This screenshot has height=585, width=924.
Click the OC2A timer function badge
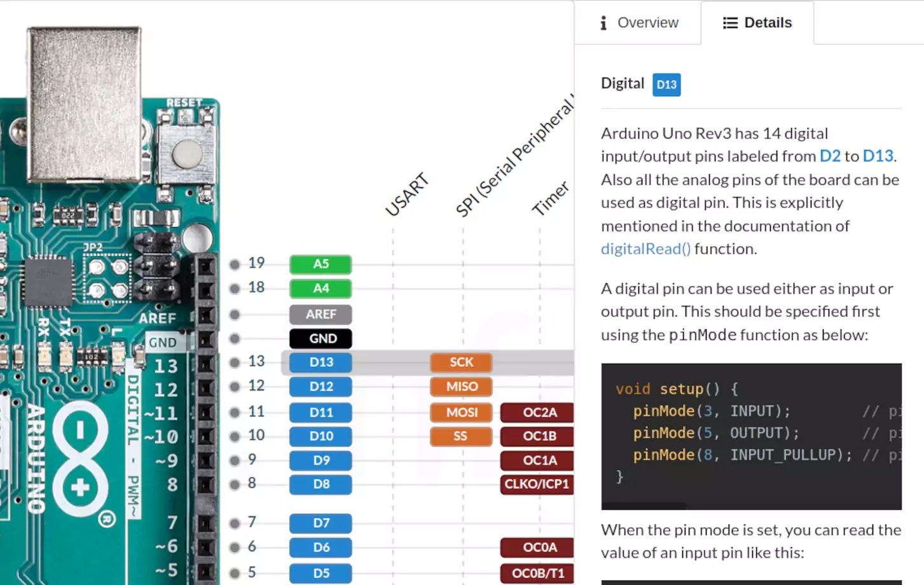coord(536,412)
